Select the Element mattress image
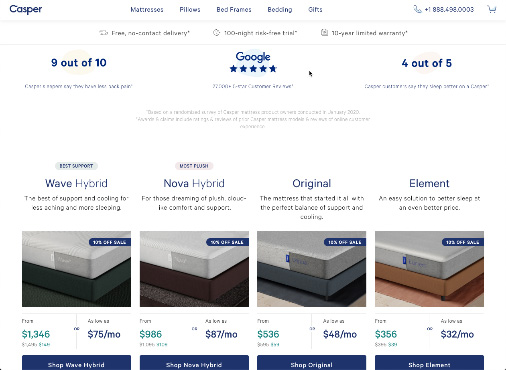 (429, 269)
